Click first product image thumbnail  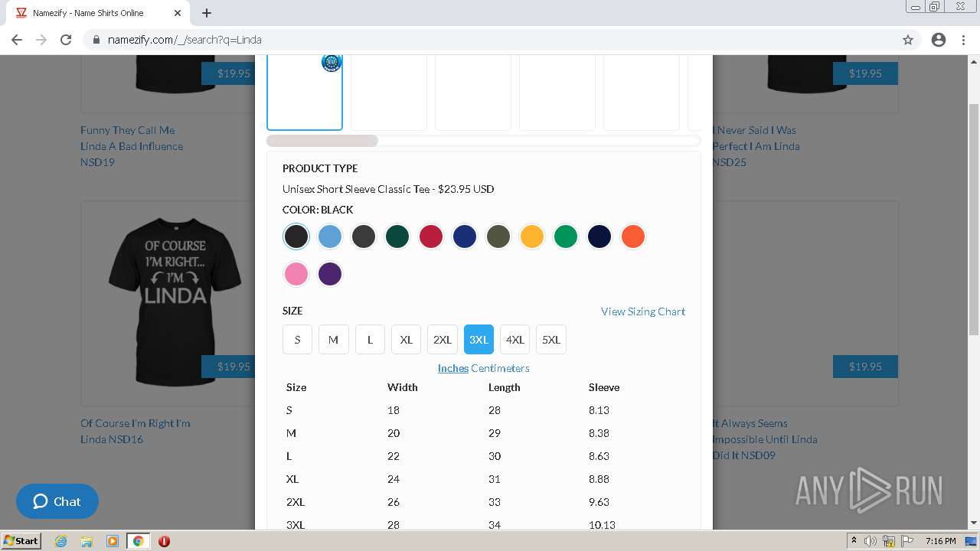[305, 92]
